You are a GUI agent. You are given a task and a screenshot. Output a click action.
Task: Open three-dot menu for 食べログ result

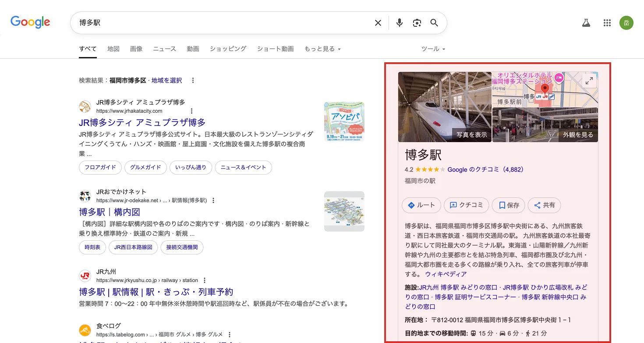click(x=229, y=334)
